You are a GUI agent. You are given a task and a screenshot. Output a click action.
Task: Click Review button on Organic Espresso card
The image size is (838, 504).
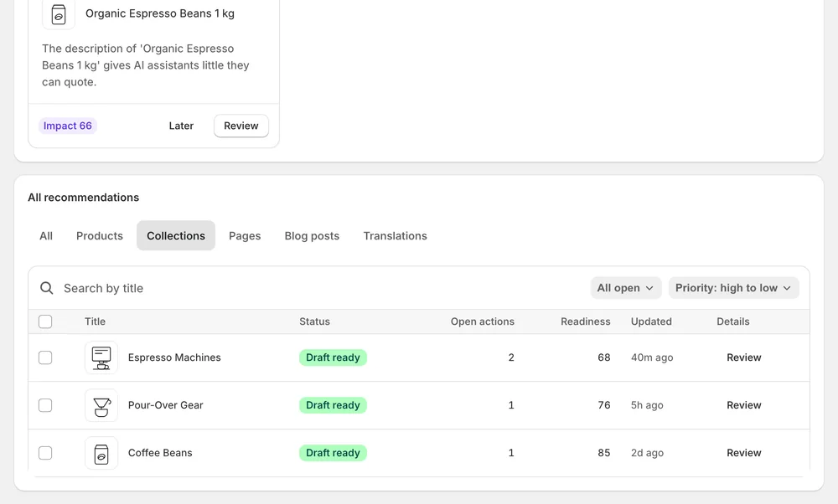point(241,126)
